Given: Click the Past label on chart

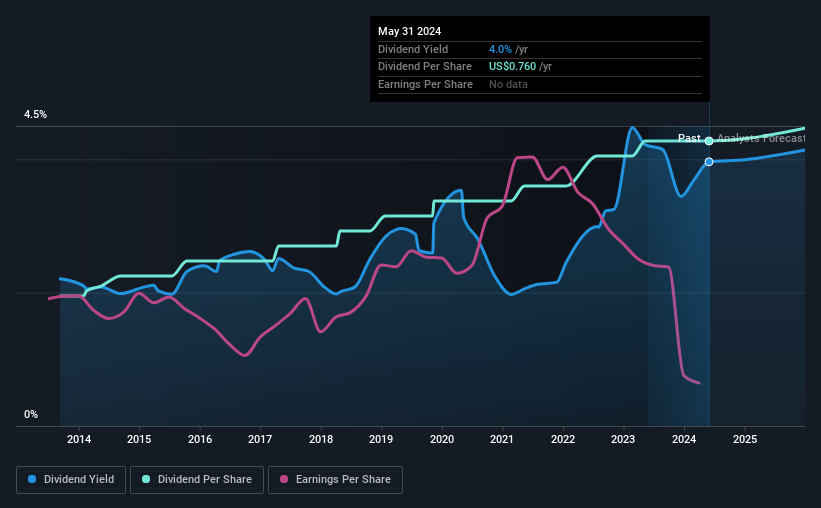Looking at the screenshot, I should [x=689, y=138].
